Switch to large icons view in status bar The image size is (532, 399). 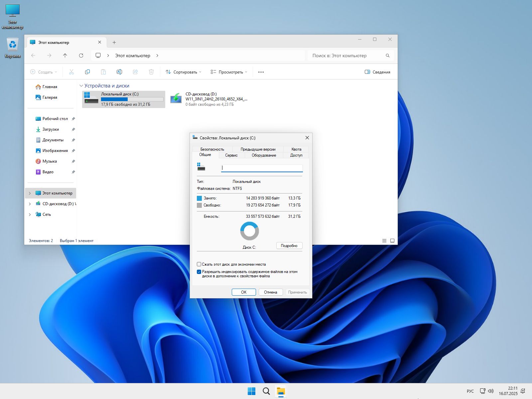click(392, 241)
